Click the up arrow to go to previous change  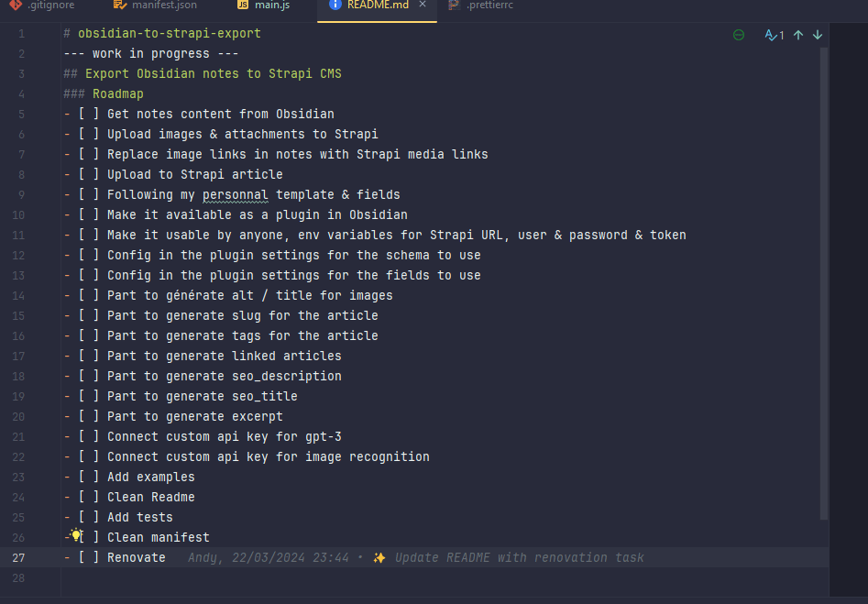pos(797,34)
